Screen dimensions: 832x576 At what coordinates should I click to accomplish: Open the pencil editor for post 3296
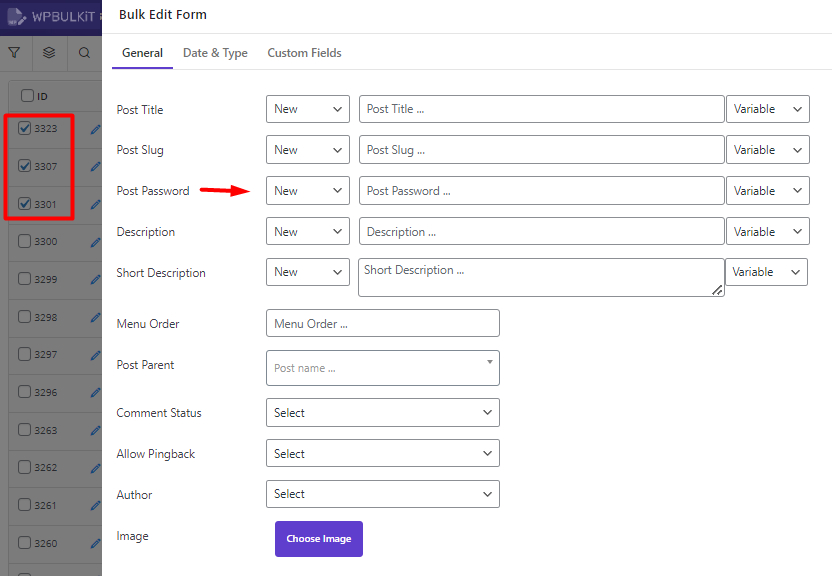(x=96, y=393)
